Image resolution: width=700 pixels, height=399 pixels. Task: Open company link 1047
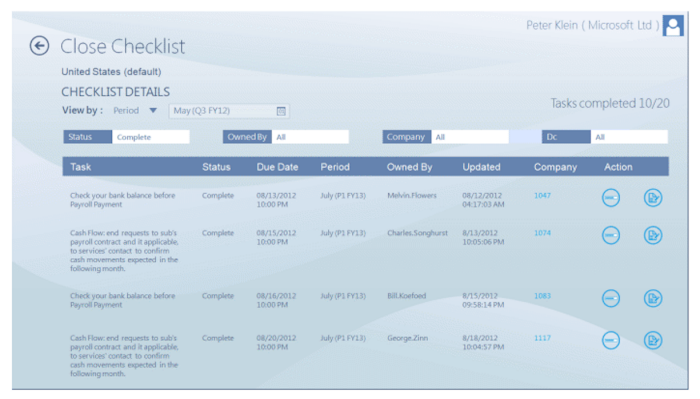click(x=542, y=195)
